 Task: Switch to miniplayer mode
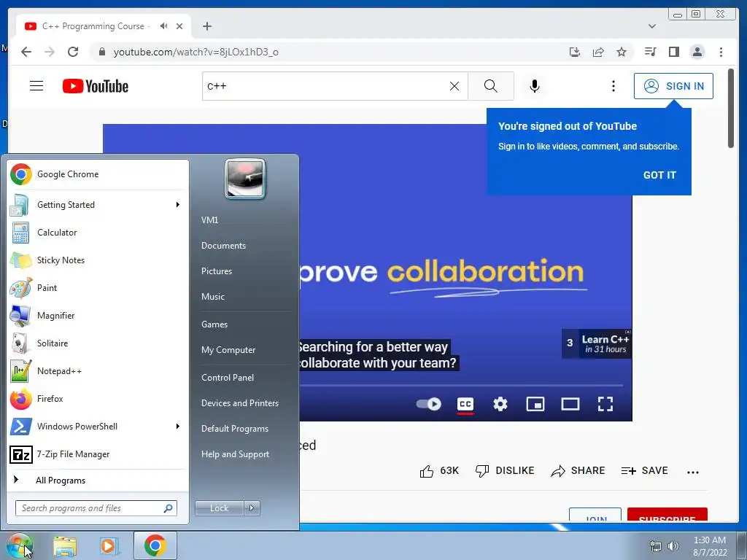pyautogui.click(x=535, y=404)
